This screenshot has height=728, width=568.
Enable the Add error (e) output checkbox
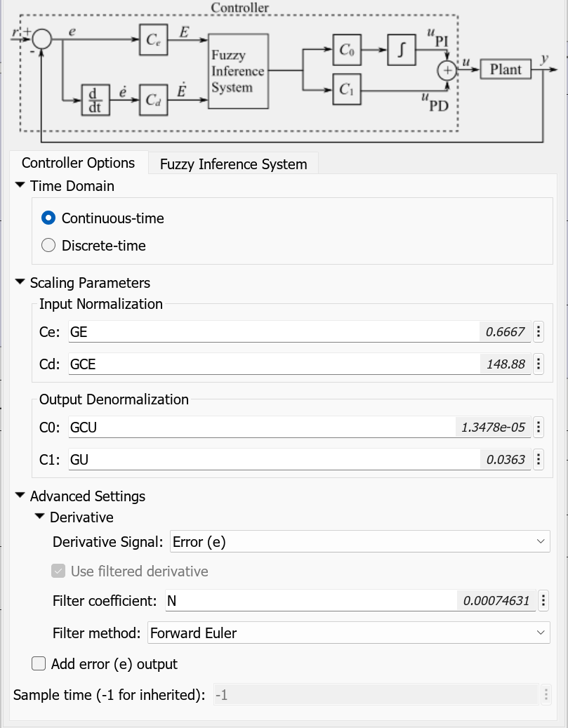pos(39,663)
